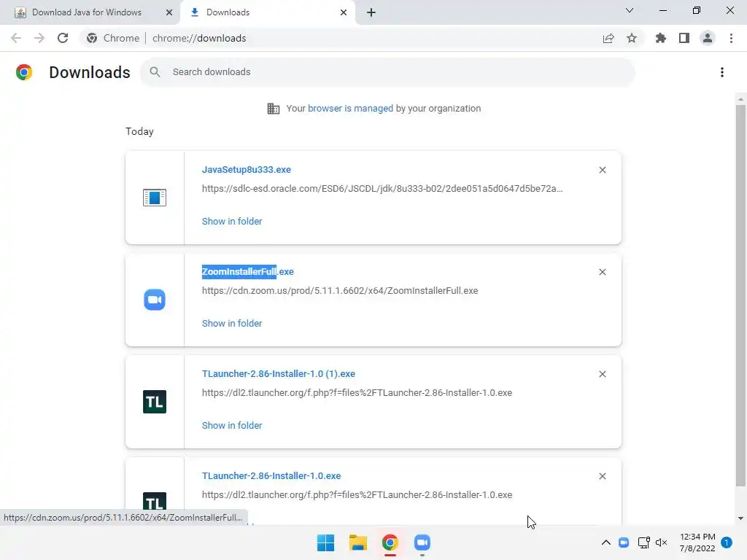Open the tab search dropdown arrow
Screen dimensions: 747x560
coord(630,10)
